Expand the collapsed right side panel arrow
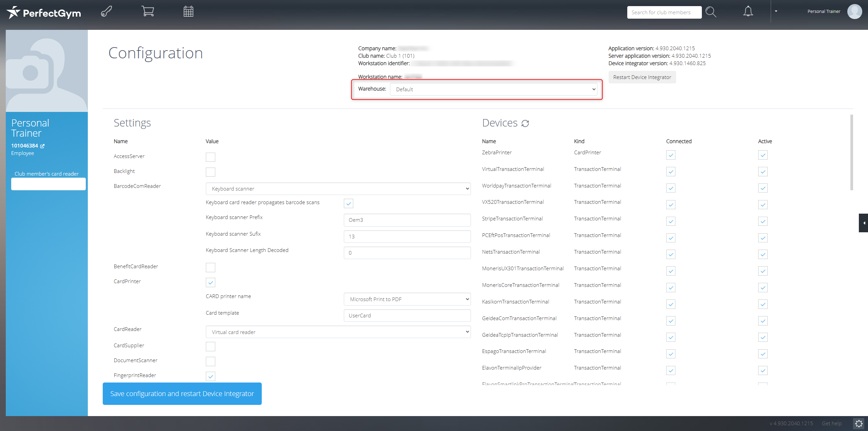868x431 pixels. tap(864, 223)
